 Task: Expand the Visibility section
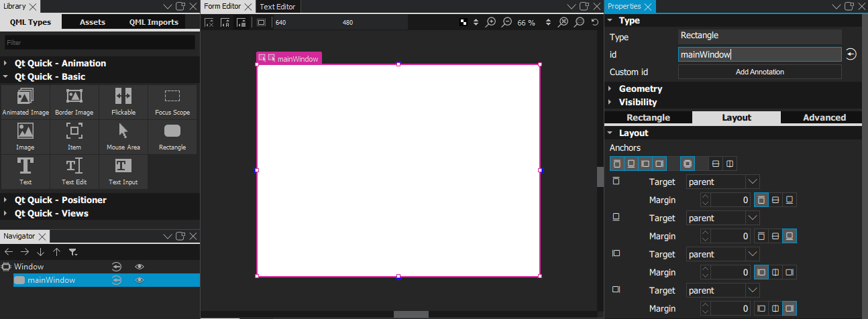click(733, 102)
